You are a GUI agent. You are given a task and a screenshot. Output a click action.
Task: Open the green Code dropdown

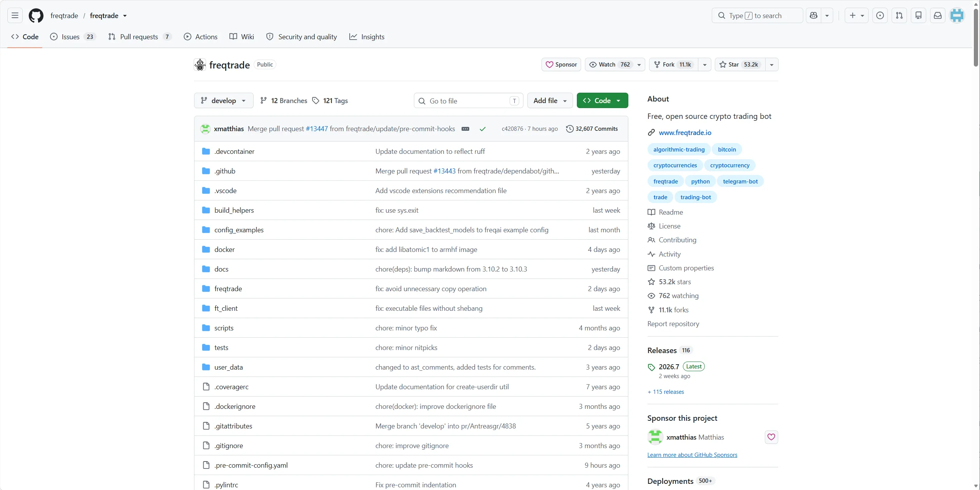click(602, 100)
